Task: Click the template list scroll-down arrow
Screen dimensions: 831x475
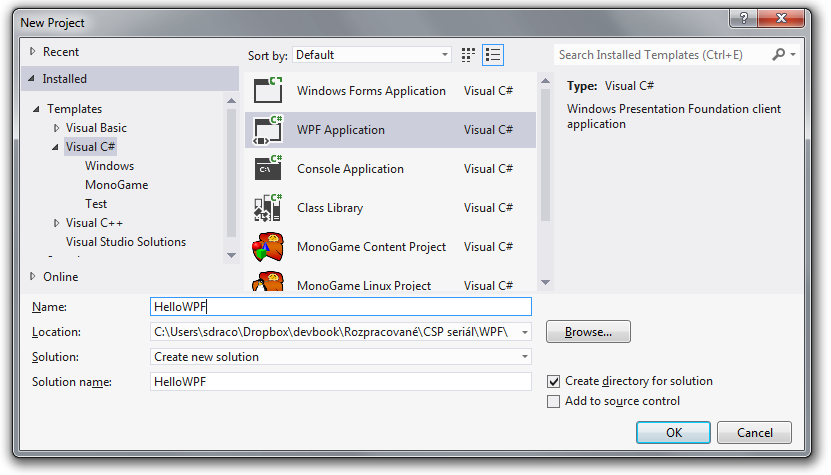Action: [545, 283]
